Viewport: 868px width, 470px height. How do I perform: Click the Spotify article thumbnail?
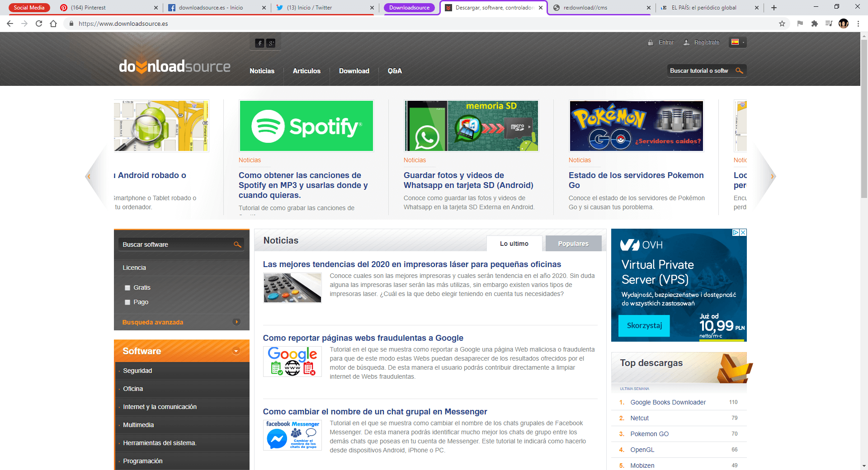click(307, 126)
